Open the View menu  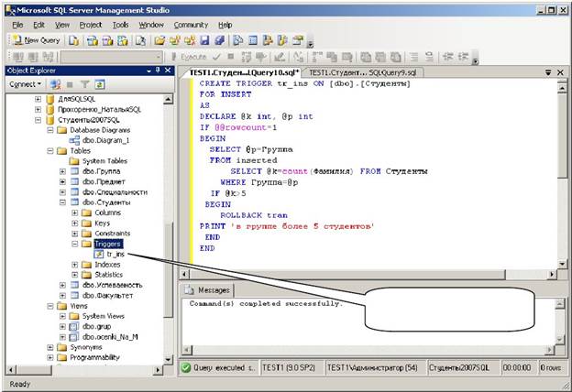tap(62, 25)
